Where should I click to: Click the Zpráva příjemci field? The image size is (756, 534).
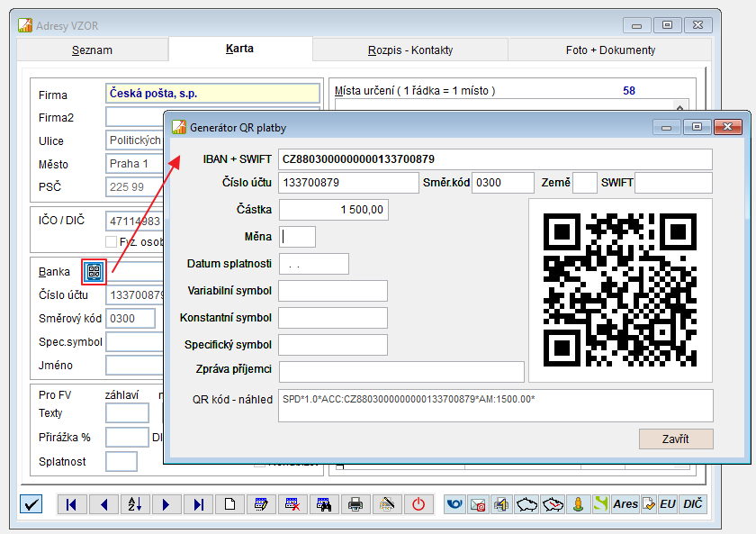coord(401,372)
